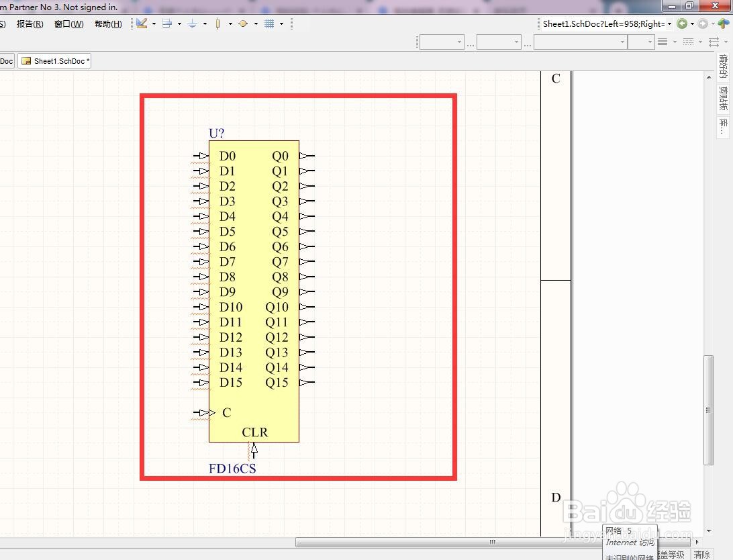Click the Q15 output pin

click(x=307, y=382)
